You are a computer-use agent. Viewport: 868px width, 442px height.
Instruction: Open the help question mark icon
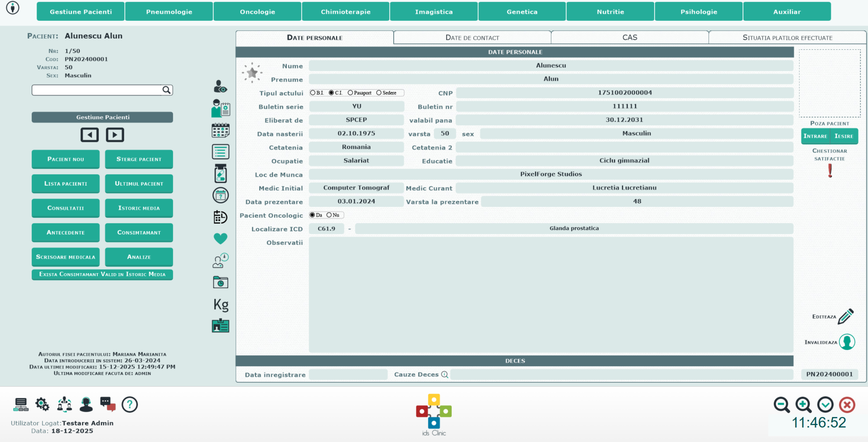point(130,404)
